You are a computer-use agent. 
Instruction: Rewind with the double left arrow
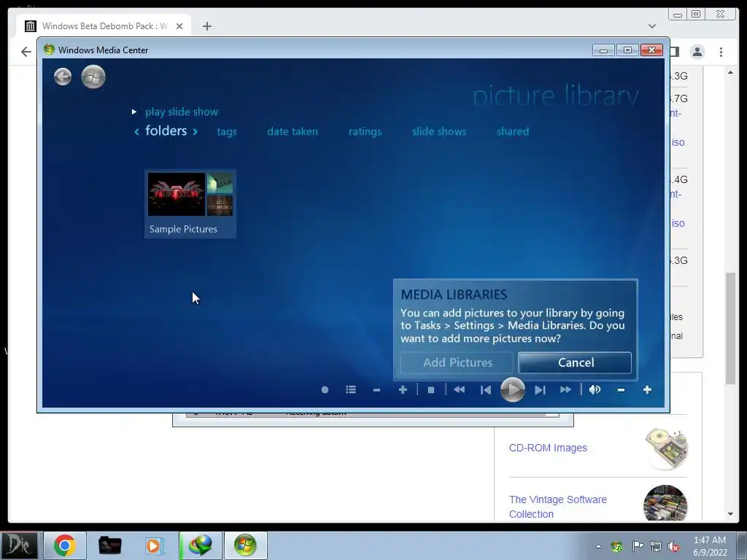click(460, 390)
